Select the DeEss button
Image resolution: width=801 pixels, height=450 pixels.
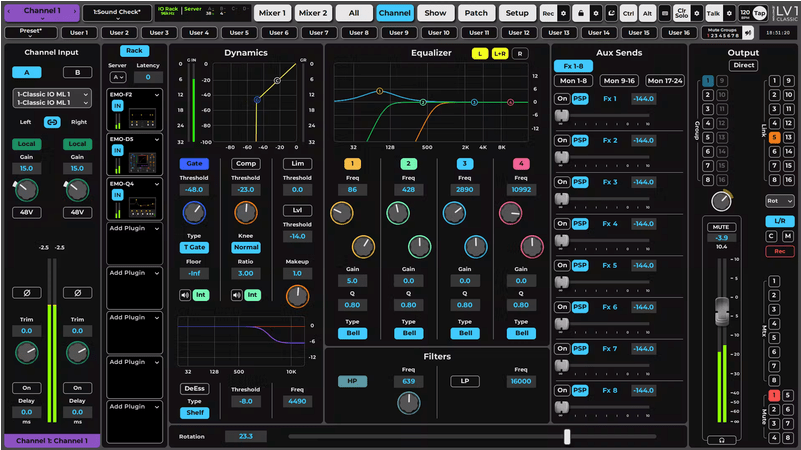tap(195, 389)
